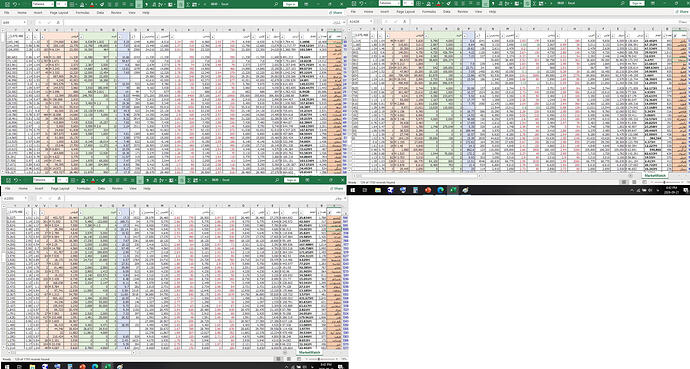This screenshot has height=369, width=690.
Task: Select MarketWatch sheet tab in bottom-left window
Action: pyautogui.click(x=309, y=352)
